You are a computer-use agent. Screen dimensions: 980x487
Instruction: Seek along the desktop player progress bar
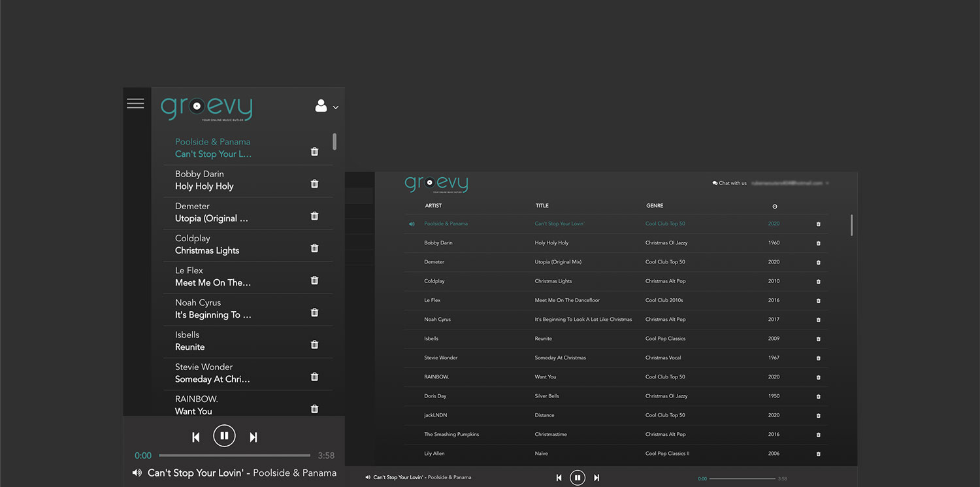(742, 479)
